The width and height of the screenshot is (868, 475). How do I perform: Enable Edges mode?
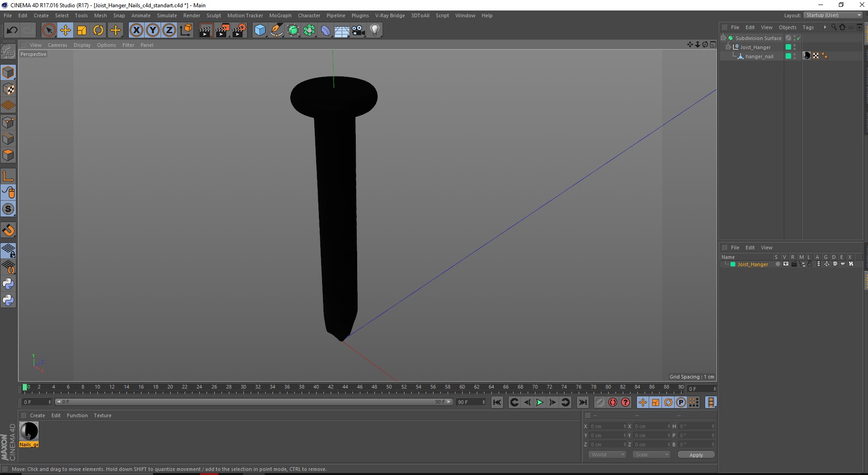8,139
